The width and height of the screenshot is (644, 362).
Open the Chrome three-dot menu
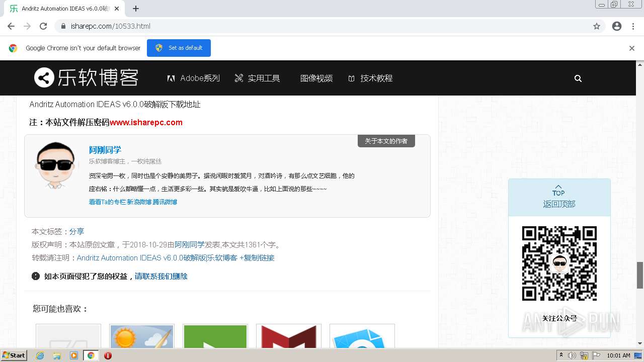click(x=633, y=26)
